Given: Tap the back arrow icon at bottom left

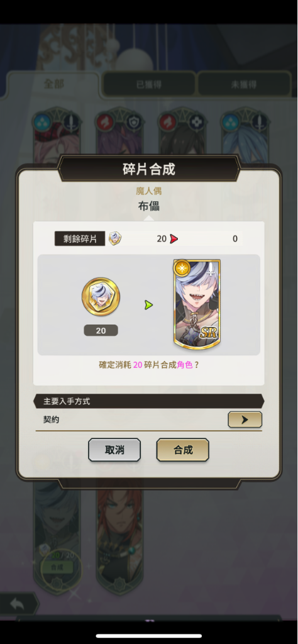Looking at the screenshot, I should (17, 604).
